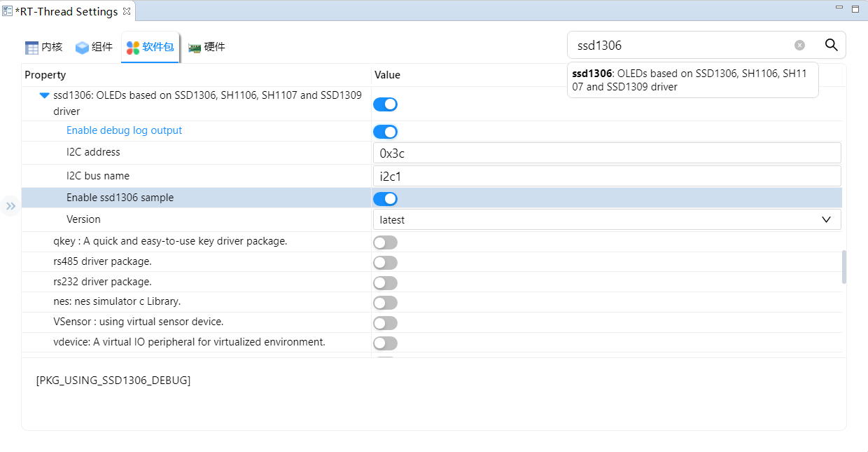This screenshot has width=868, height=452.
Task: Enable the qkey driver package
Action: tap(385, 242)
